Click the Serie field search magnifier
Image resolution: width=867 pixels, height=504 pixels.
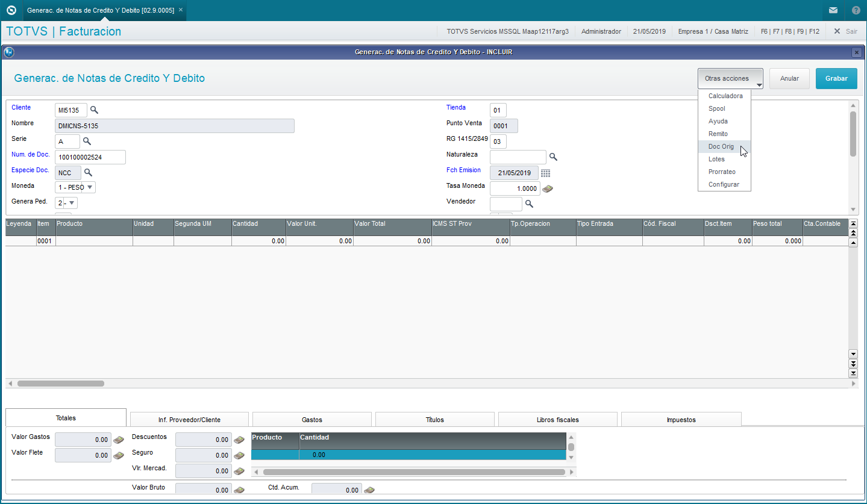87,142
